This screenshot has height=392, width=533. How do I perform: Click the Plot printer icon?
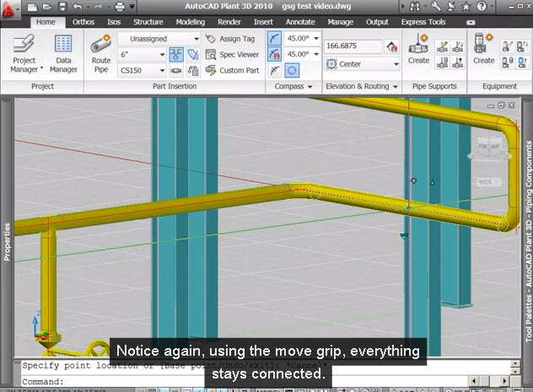pyautogui.click(x=120, y=7)
